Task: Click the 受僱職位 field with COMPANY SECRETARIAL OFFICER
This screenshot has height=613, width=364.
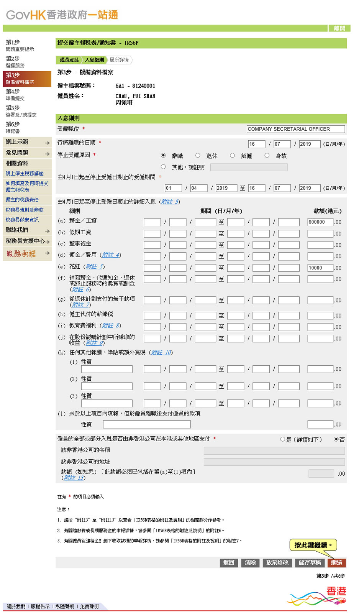Action: (x=296, y=129)
